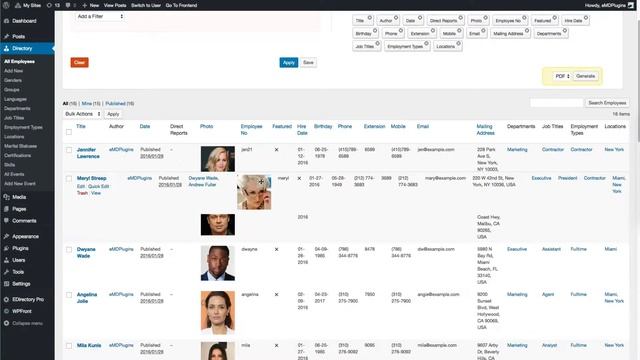Screen dimensions: 640x360
Task: Click Switch to User in admin bar
Action: pos(146,5)
